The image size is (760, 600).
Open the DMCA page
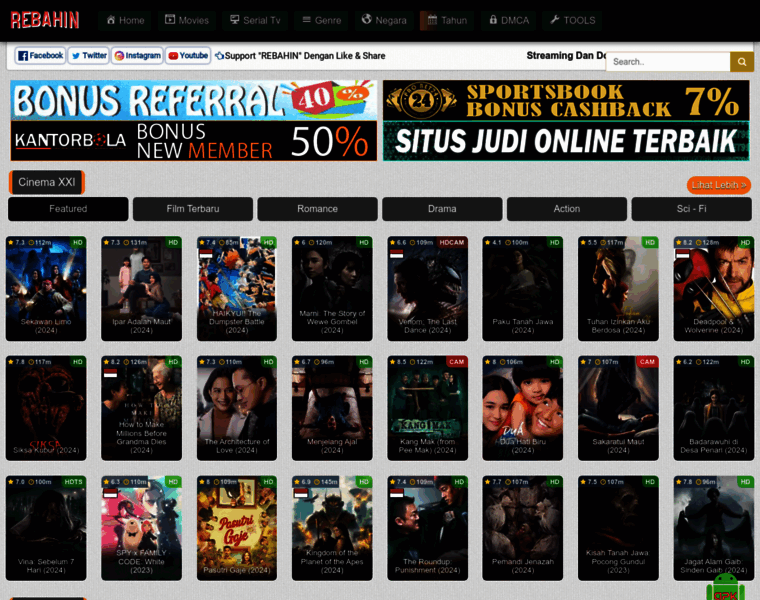[x=508, y=20]
